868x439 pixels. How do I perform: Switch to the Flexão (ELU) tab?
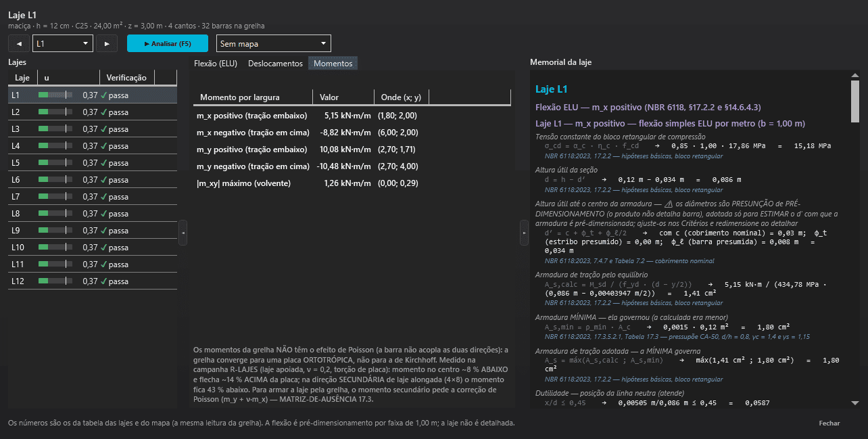coord(215,64)
